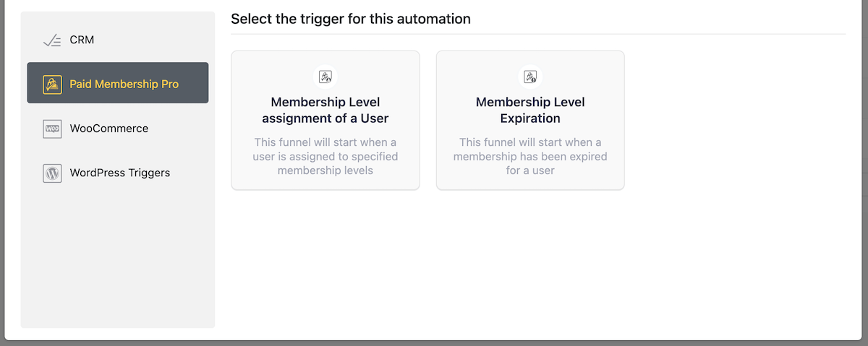Select the Paid Membership Pro category

118,82
